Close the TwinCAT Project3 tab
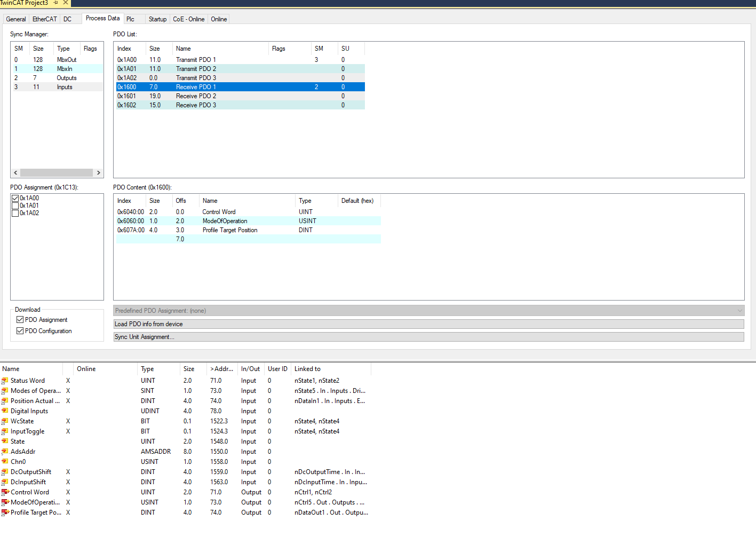756x544 pixels. (66, 3)
